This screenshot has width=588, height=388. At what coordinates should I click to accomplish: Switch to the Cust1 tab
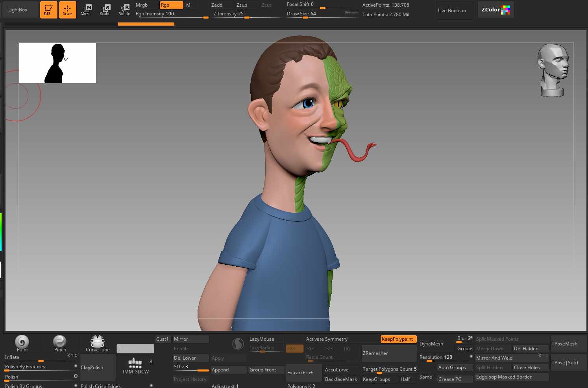(162, 339)
